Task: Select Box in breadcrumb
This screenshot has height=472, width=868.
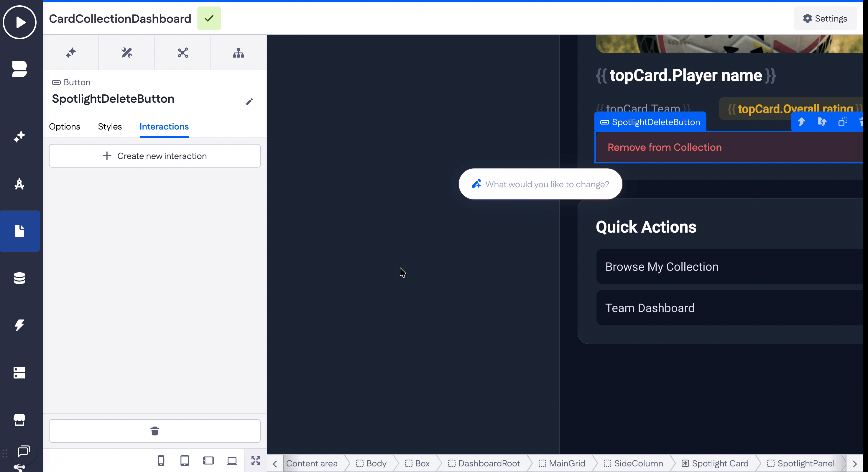Action: (x=417, y=463)
